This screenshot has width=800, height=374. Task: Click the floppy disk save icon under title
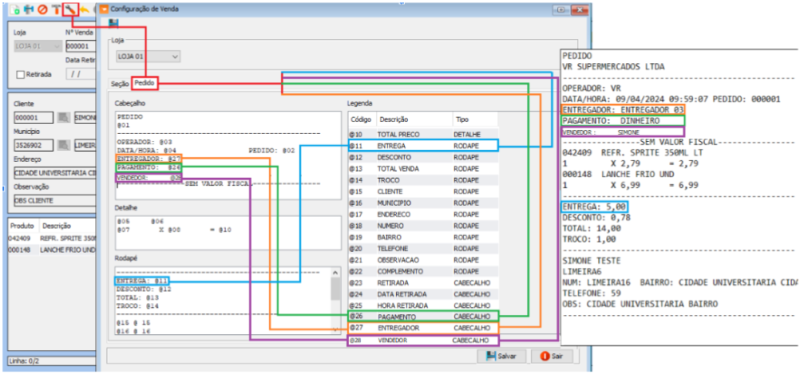click(x=114, y=23)
